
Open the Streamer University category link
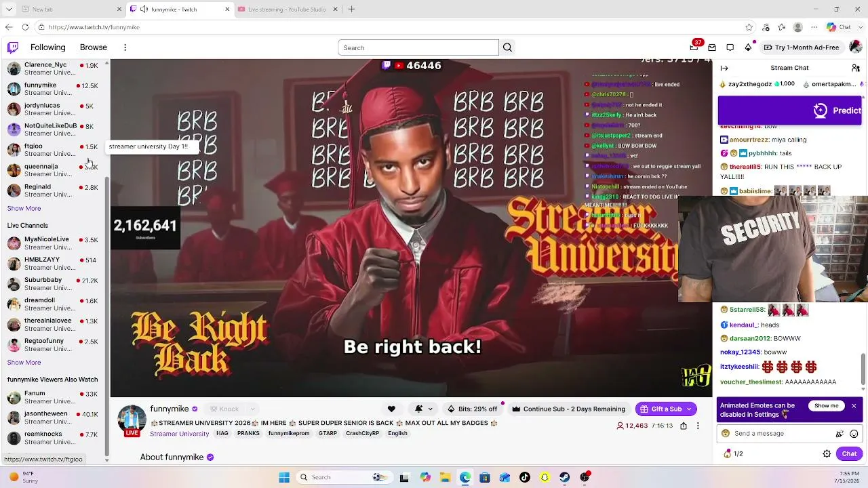179,434
